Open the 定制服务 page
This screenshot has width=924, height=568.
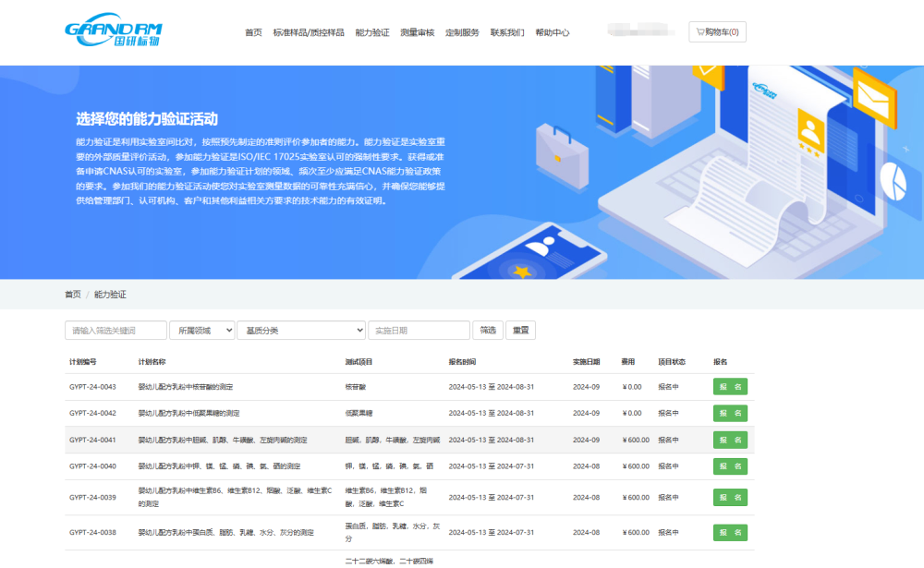coord(462,32)
